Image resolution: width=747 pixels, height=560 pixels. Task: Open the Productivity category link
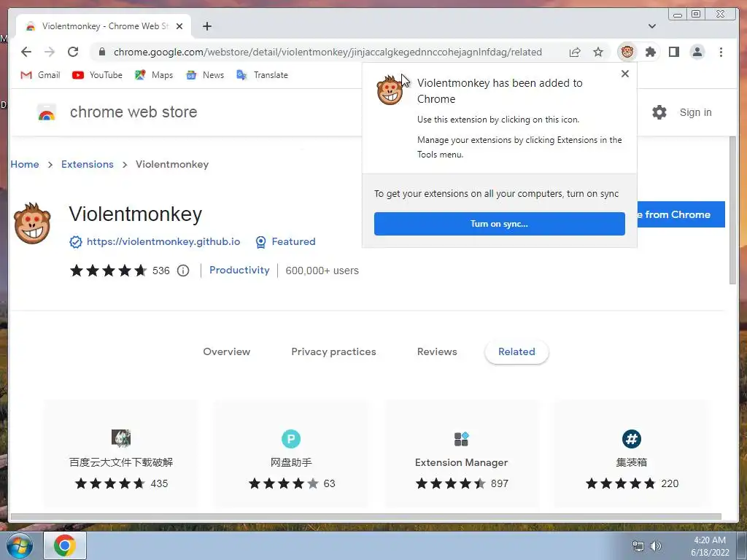[239, 270]
